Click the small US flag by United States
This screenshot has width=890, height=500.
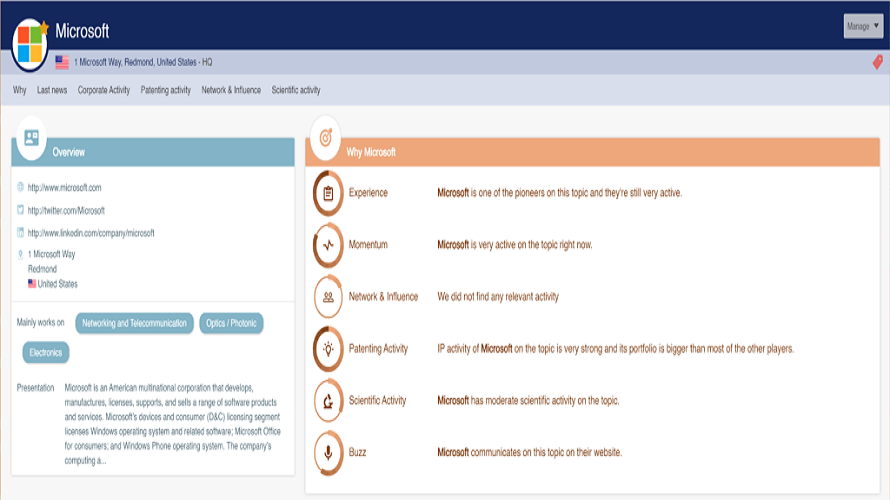tap(32, 283)
